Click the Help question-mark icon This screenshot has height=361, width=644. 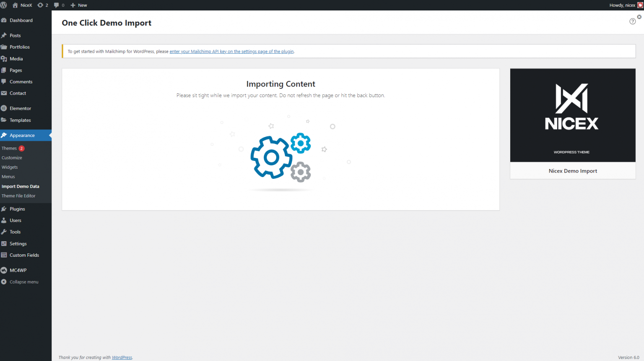tap(632, 21)
